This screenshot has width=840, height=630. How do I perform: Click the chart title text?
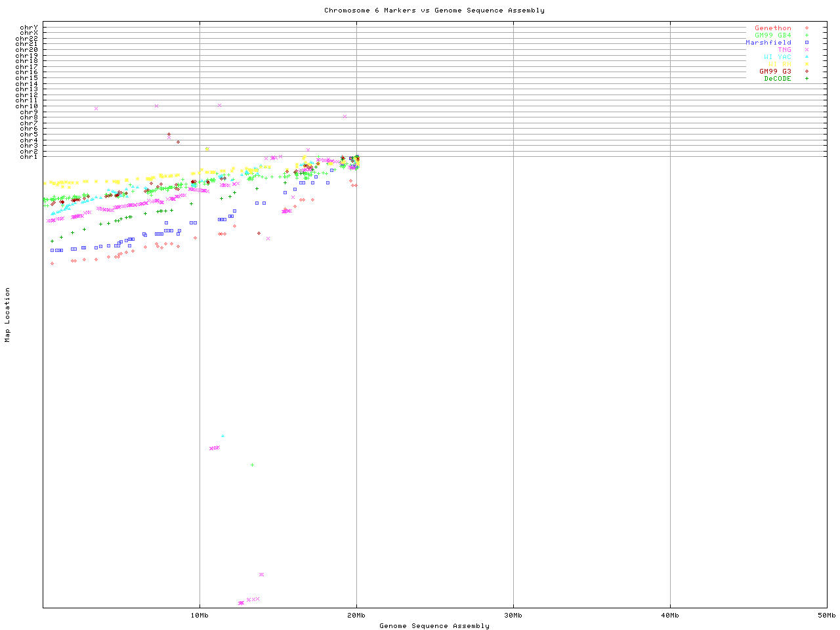[x=434, y=10]
